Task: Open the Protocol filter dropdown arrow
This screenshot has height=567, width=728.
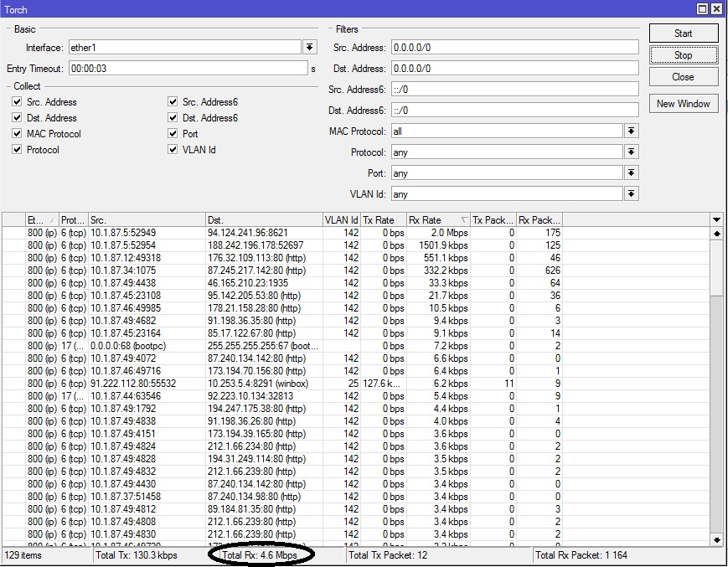Action: 631,152
